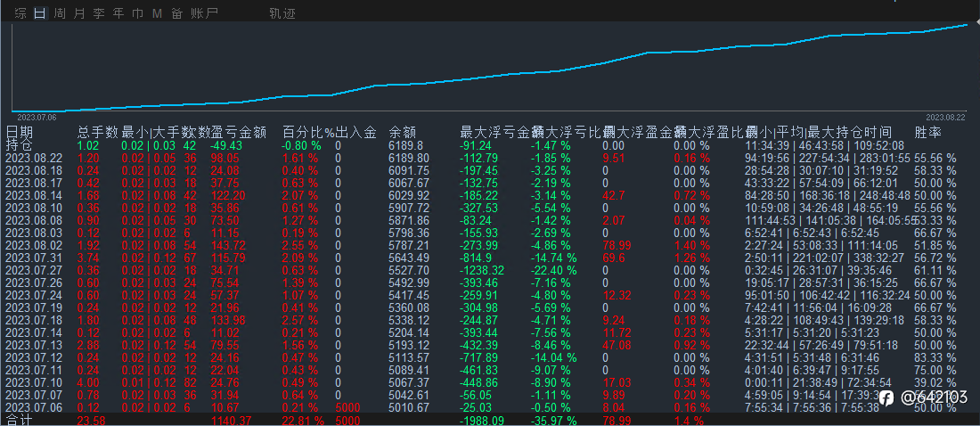Screen dimensions: 980x426
Task: Click the 胜率 win rate column header
Action: (928, 133)
